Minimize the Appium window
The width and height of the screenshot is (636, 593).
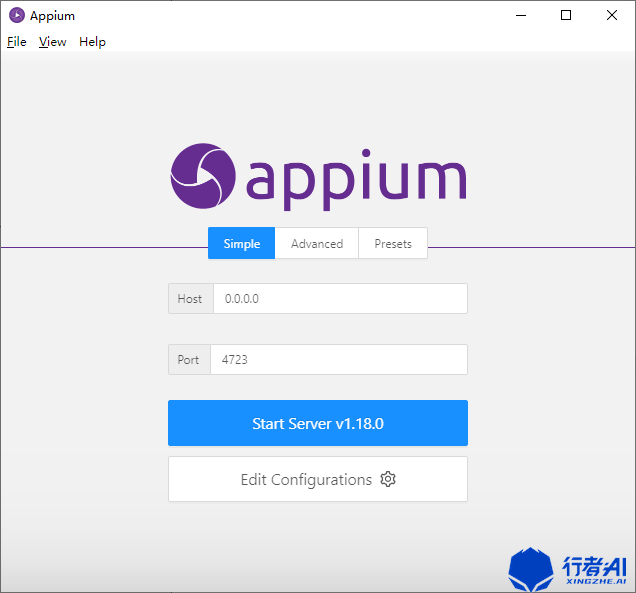pos(521,15)
